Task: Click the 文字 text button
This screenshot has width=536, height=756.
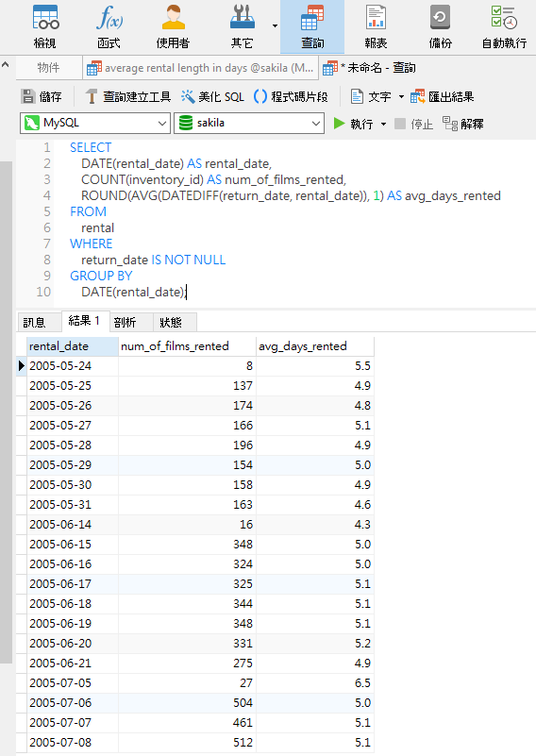Action: coord(371,96)
